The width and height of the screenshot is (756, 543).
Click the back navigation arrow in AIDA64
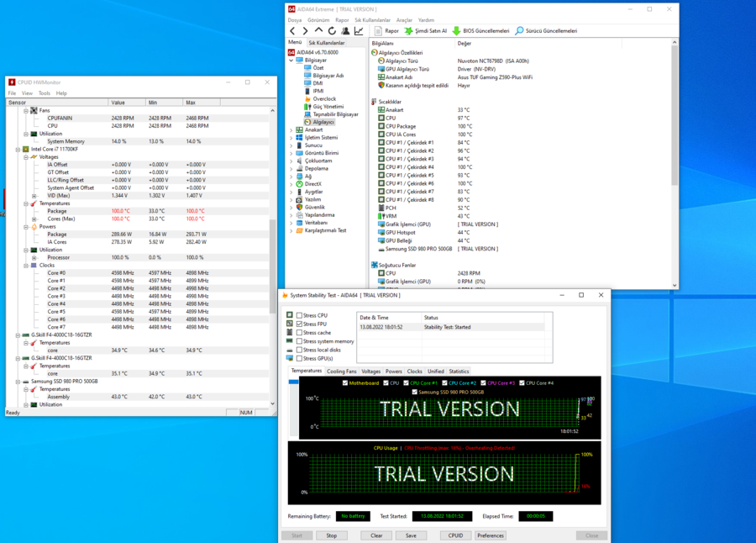(292, 31)
